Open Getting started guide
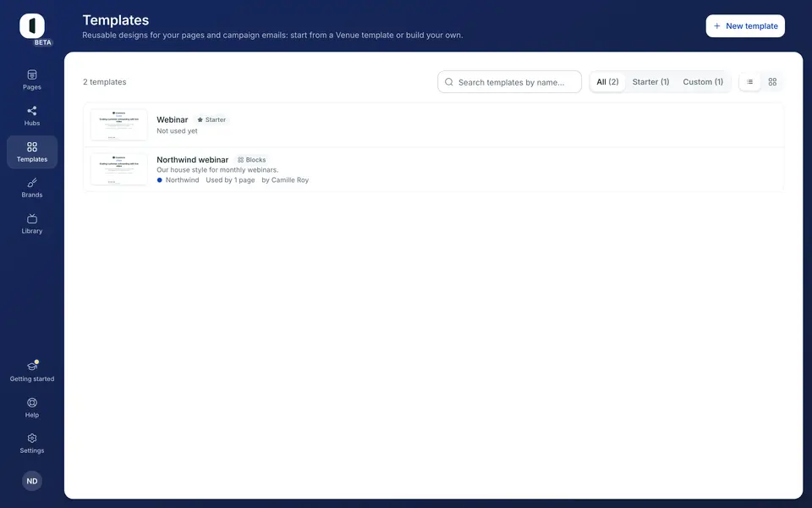 point(32,371)
